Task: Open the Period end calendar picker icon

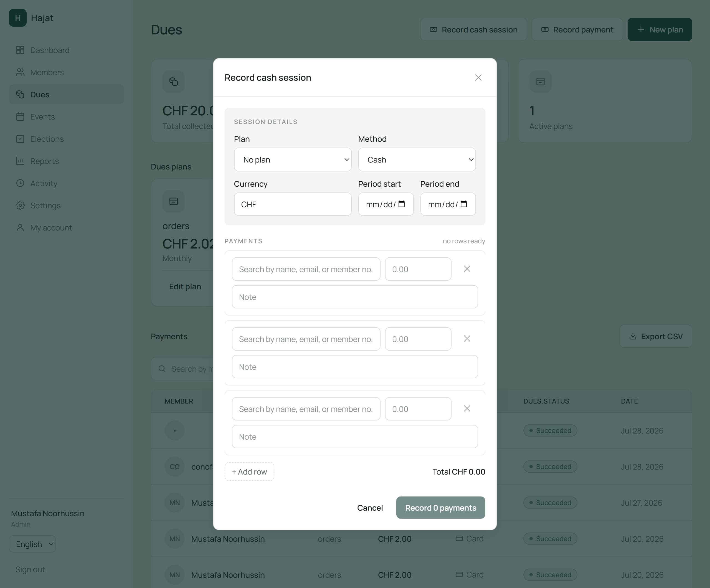Action: 464,204
